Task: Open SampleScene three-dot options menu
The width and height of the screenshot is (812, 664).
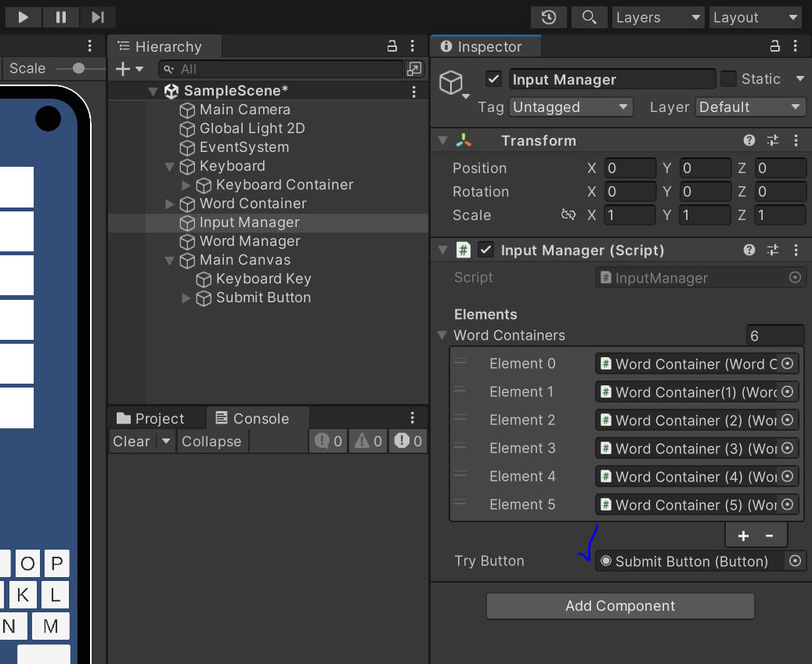Action: pyautogui.click(x=413, y=92)
